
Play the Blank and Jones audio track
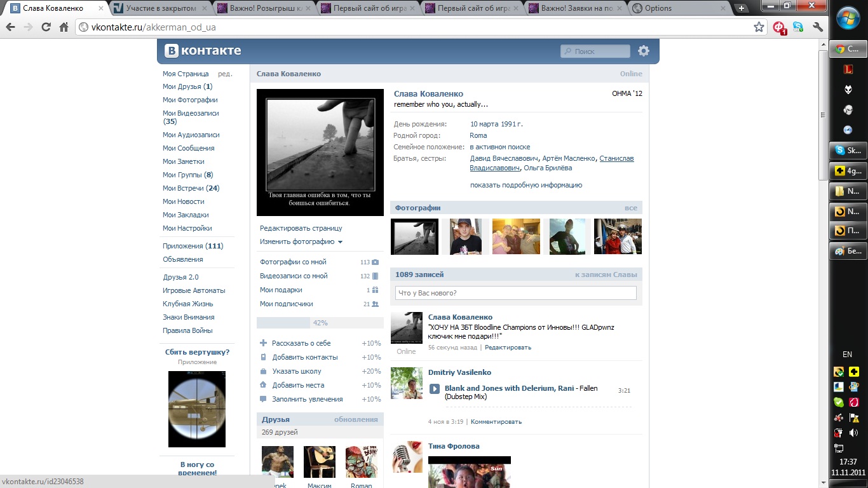tap(435, 389)
